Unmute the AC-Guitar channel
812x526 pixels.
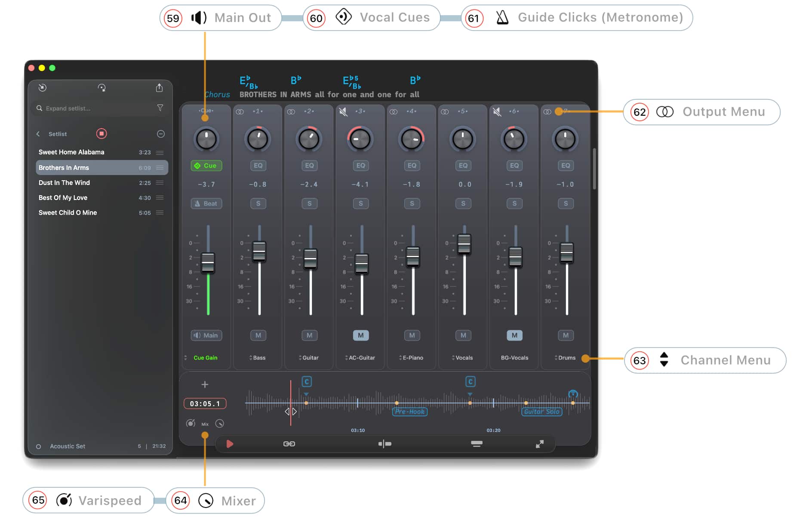[x=361, y=335]
